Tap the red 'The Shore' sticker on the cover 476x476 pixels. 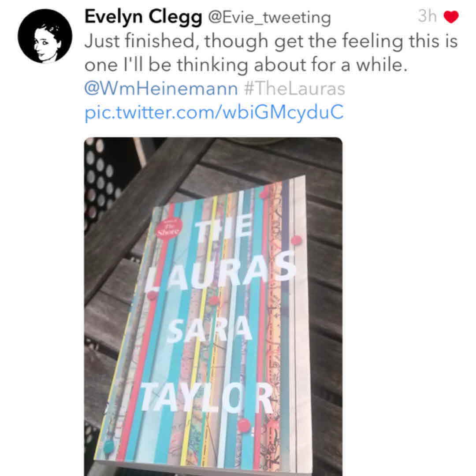pos(168,229)
